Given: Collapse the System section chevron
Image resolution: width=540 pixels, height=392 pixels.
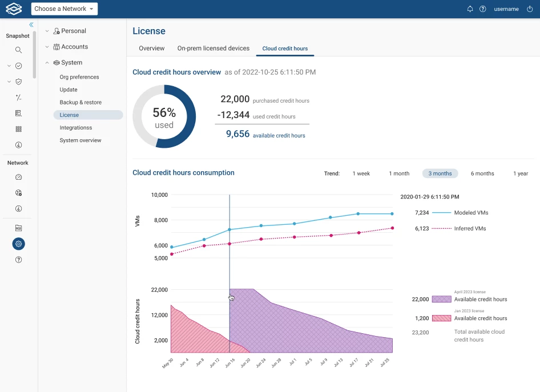Looking at the screenshot, I should pyautogui.click(x=47, y=63).
